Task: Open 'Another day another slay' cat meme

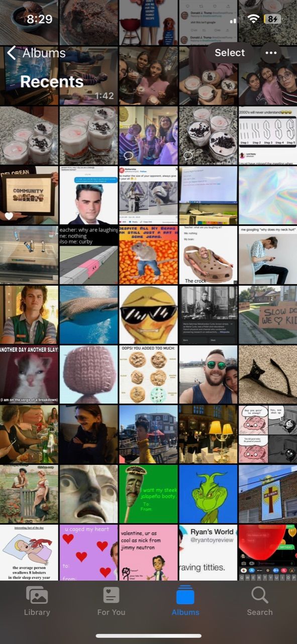Action: pos(29,374)
